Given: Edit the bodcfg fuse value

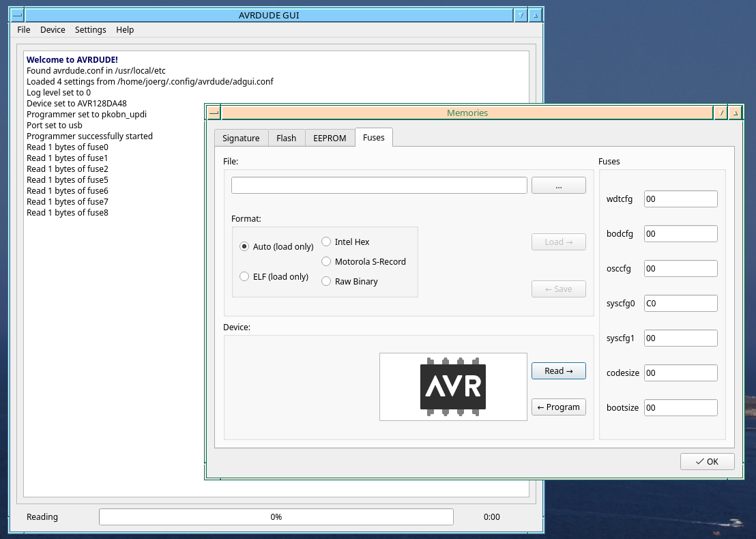Looking at the screenshot, I should (681, 234).
